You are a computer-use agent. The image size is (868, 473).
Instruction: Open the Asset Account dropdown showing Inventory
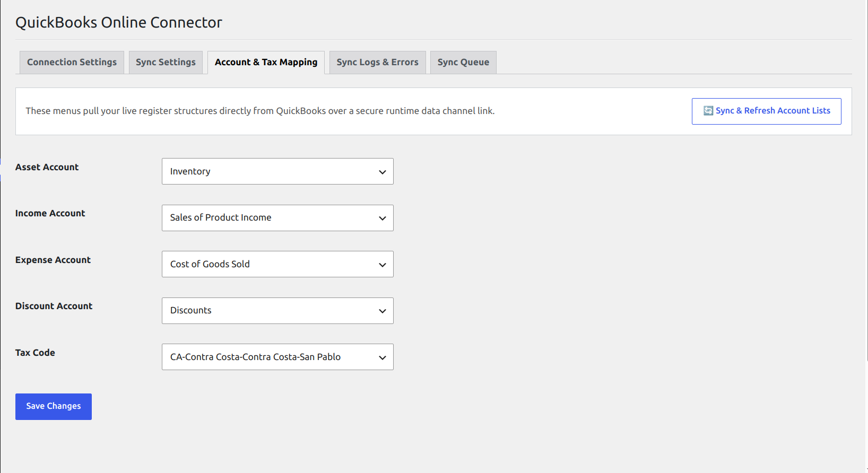(x=277, y=171)
